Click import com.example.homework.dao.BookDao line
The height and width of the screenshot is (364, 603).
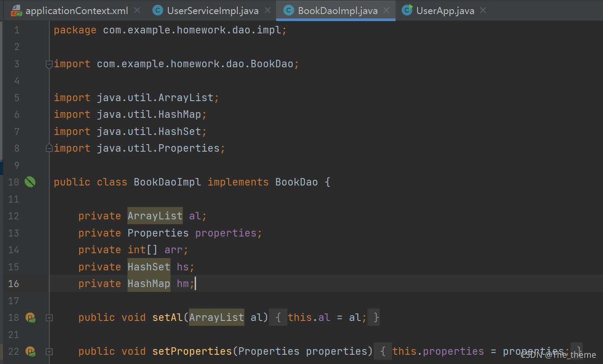176,64
